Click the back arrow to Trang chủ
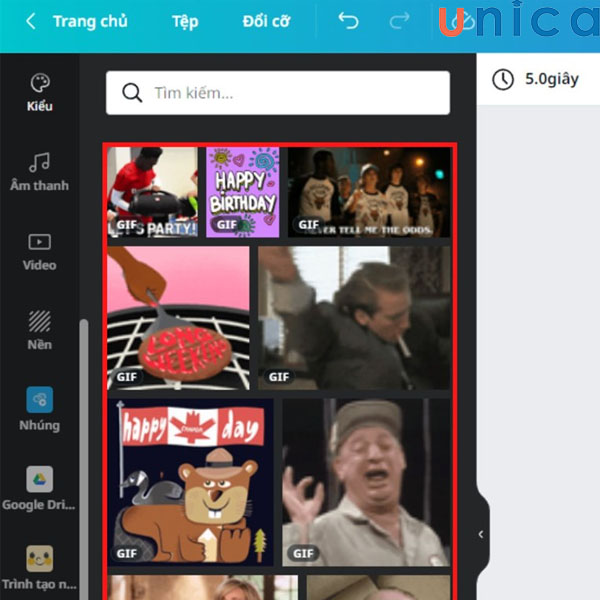This screenshot has height=600, width=600. 31,21
